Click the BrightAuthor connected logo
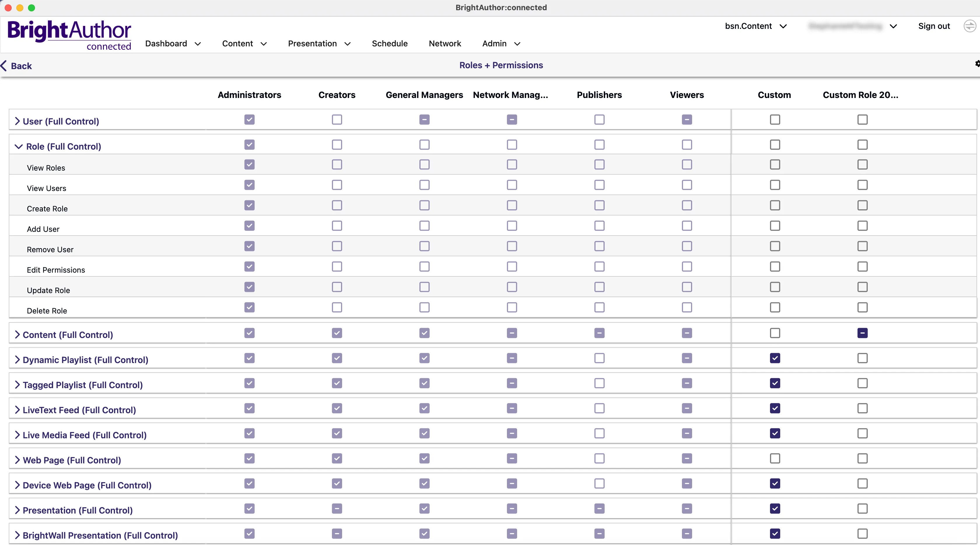The width and height of the screenshot is (980, 545). pyautogui.click(x=69, y=35)
